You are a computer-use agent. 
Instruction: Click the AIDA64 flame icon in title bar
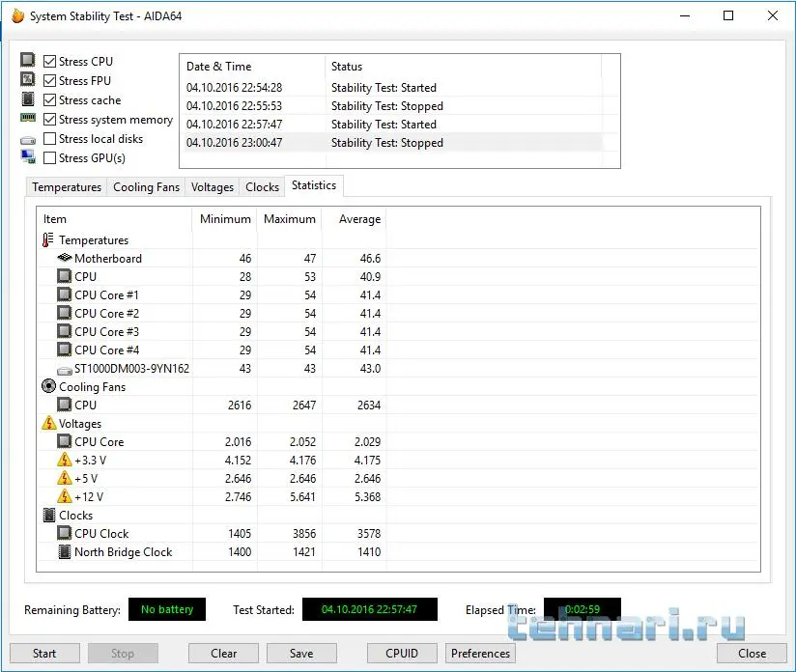point(17,15)
